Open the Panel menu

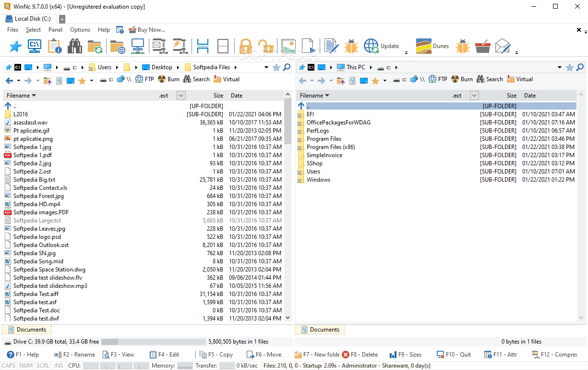click(56, 30)
